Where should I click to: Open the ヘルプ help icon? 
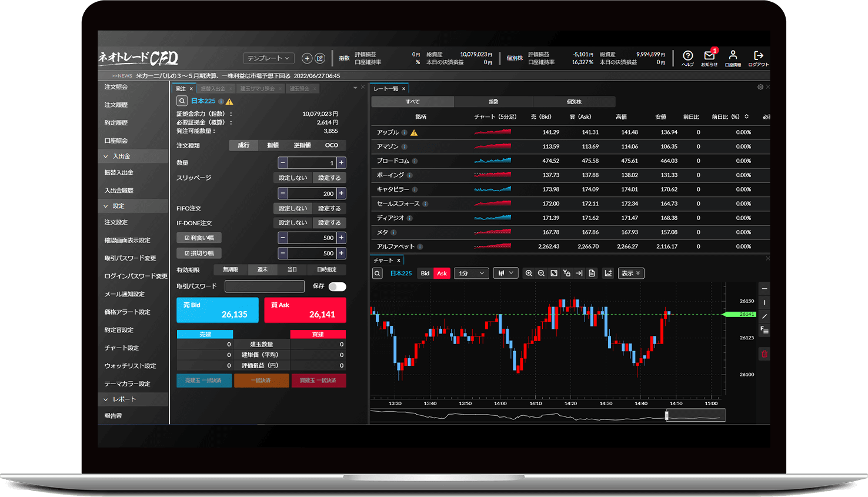point(687,57)
